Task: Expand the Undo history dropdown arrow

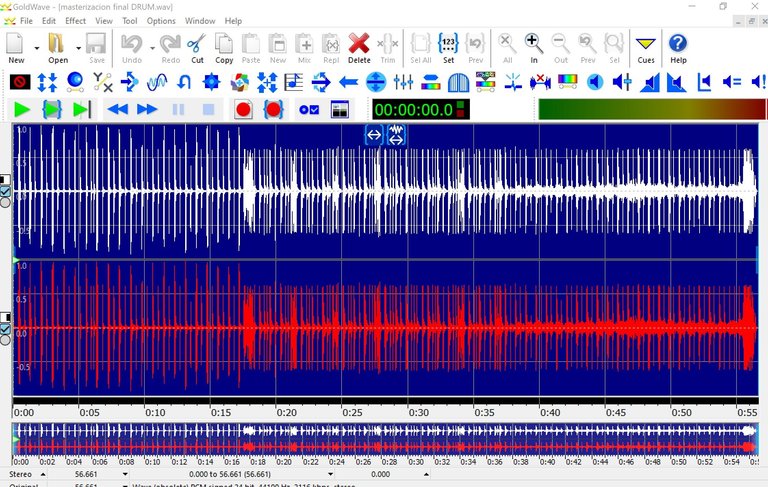Action: [x=152, y=49]
